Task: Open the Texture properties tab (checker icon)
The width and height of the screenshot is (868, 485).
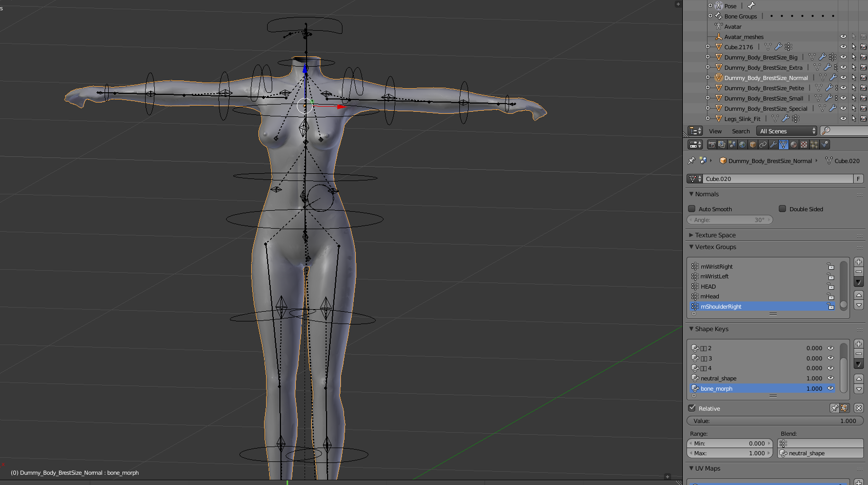Action: coord(804,145)
